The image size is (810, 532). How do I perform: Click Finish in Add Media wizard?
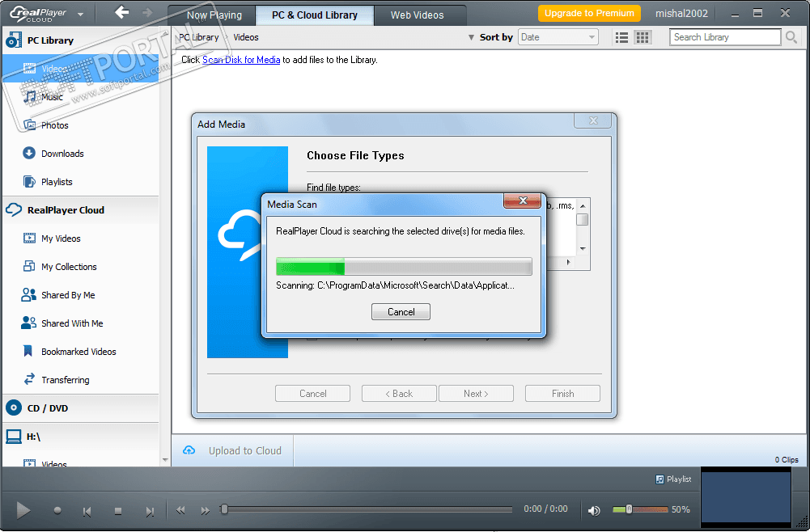(x=562, y=393)
